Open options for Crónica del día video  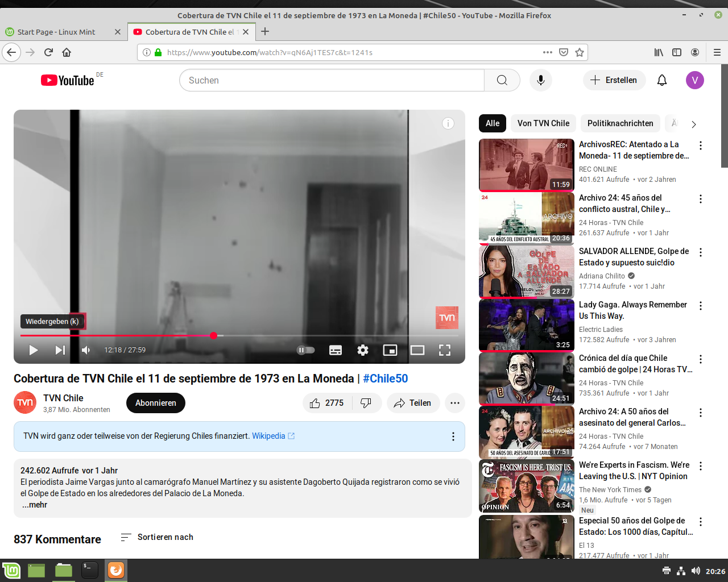[701, 359]
